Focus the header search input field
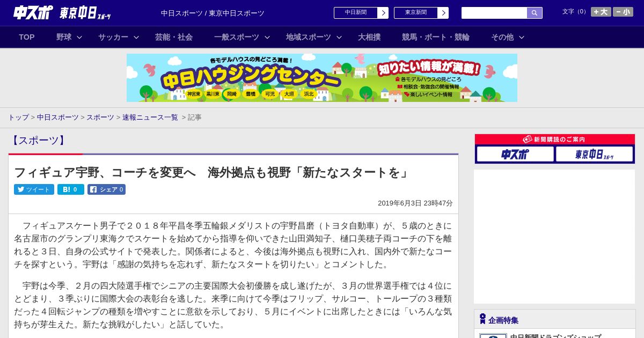This screenshot has height=338, width=644. [494, 13]
